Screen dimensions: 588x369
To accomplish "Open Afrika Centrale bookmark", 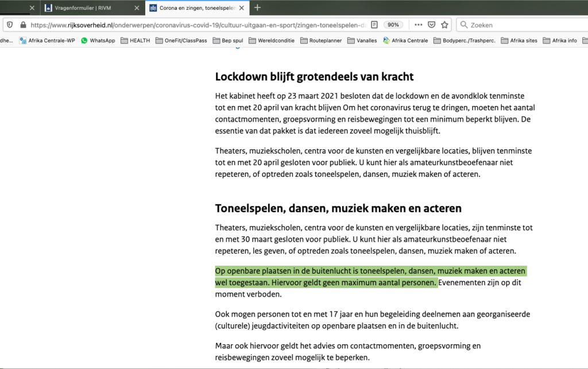I will click(x=405, y=41).
